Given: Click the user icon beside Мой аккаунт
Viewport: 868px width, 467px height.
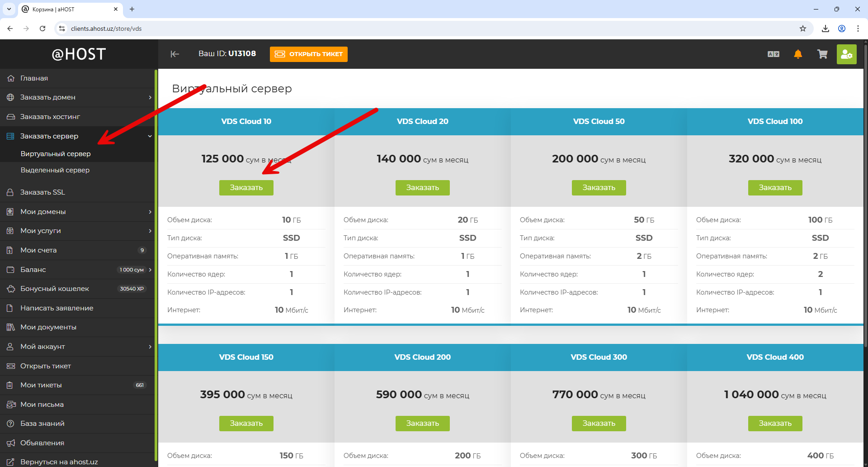Looking at the screenshot, I should 10,347.
